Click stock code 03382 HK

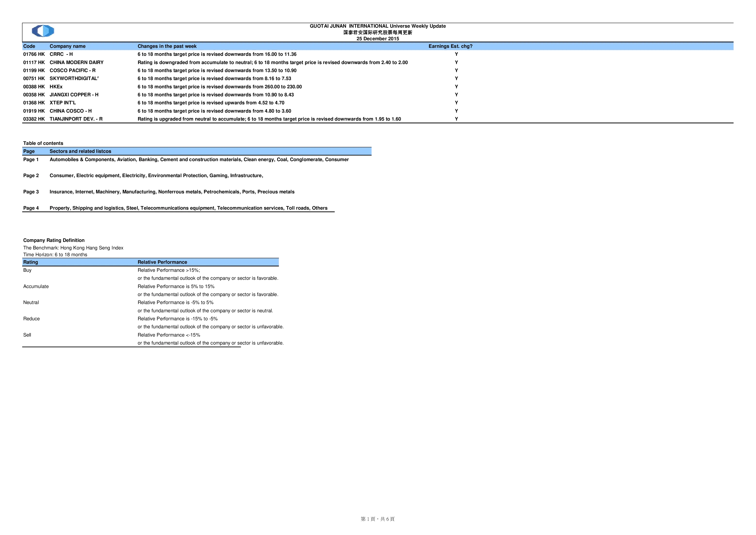click(x=34, y=119)
